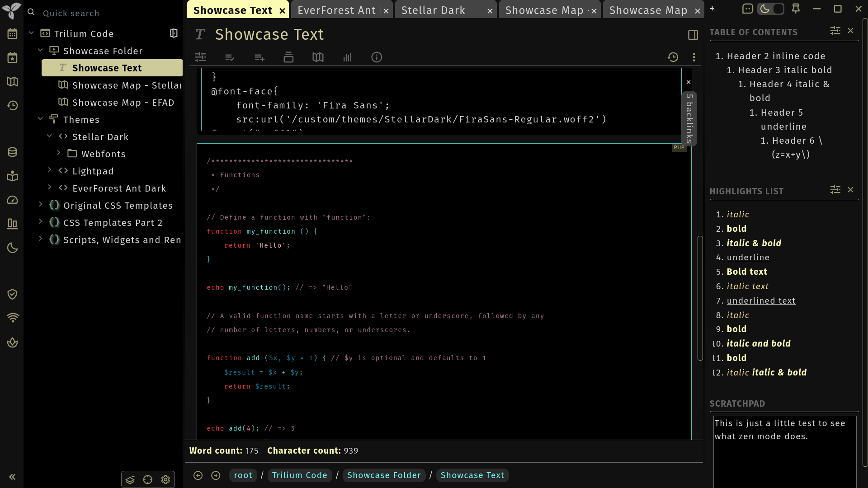
Task: Open note info ribbon icon
Action: click(x=377, y=57)
